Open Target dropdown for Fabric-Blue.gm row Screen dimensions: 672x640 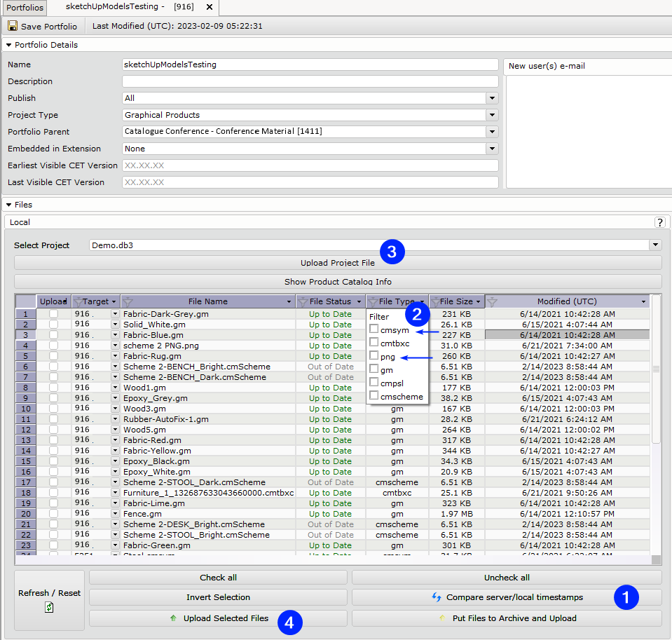tap(115, 335)
